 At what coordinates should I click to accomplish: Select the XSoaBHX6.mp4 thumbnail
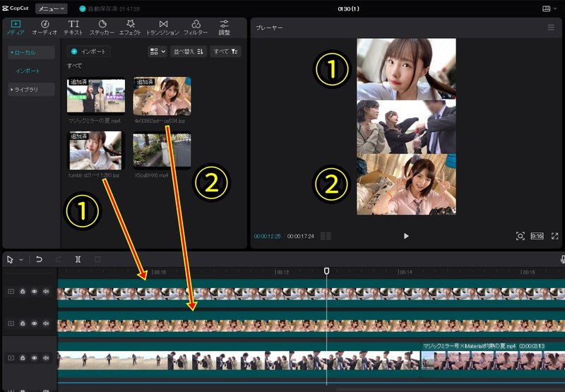(162, 150)
